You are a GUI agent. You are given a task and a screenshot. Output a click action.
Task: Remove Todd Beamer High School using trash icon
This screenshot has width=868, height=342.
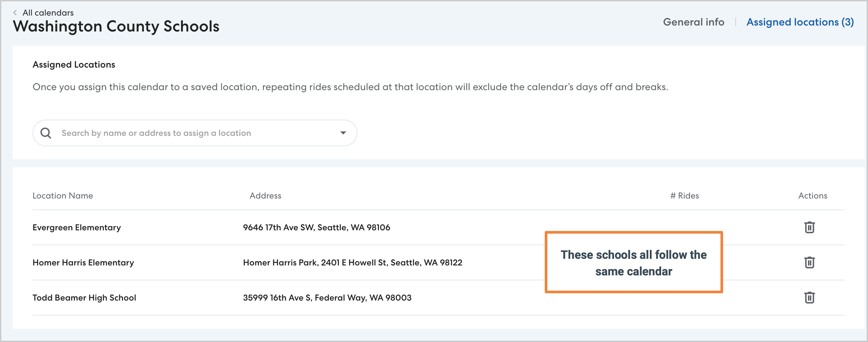click(x=809, y=298)
